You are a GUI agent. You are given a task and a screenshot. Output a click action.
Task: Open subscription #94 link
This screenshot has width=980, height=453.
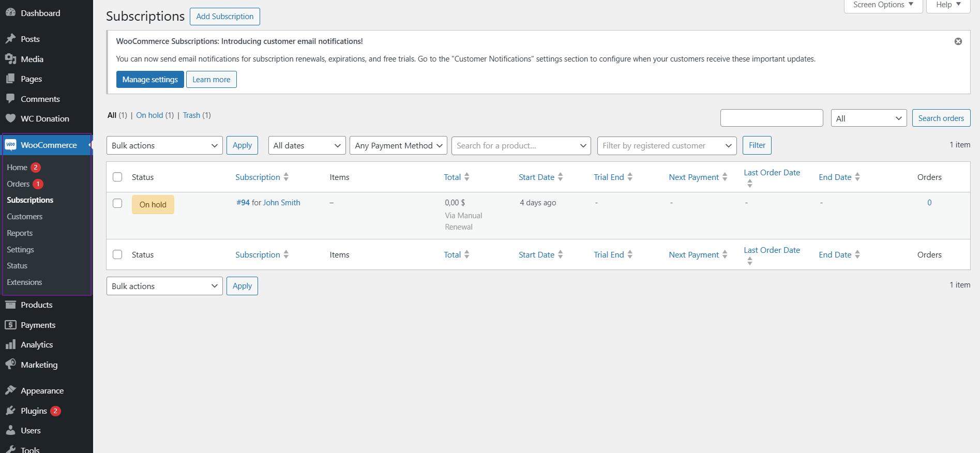coord(243,203)
